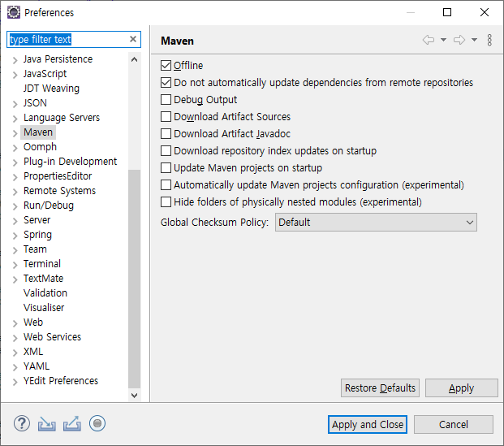Click the Apply button

click(x=461, y=388)
